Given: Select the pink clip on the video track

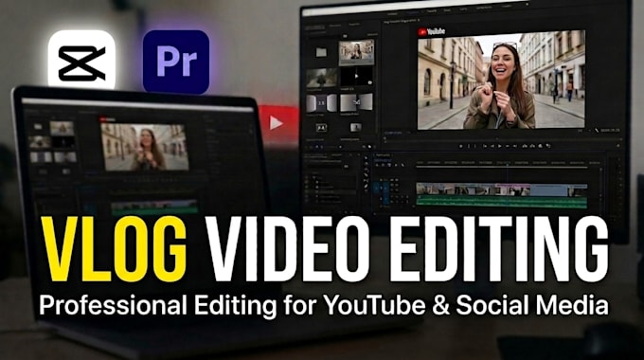Looking at the screenshot, I should (x=513, y=189).
